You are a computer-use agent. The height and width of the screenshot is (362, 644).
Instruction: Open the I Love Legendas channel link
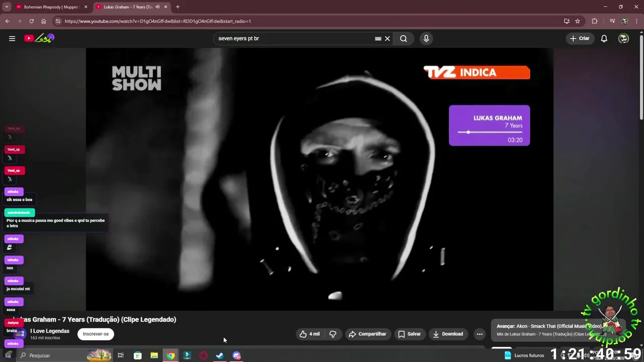[50, 331]
